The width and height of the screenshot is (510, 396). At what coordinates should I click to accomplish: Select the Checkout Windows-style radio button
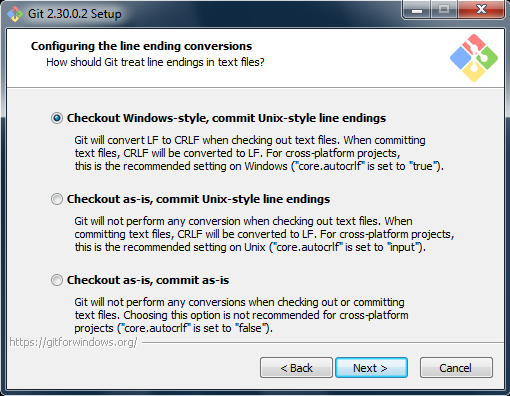57,118
